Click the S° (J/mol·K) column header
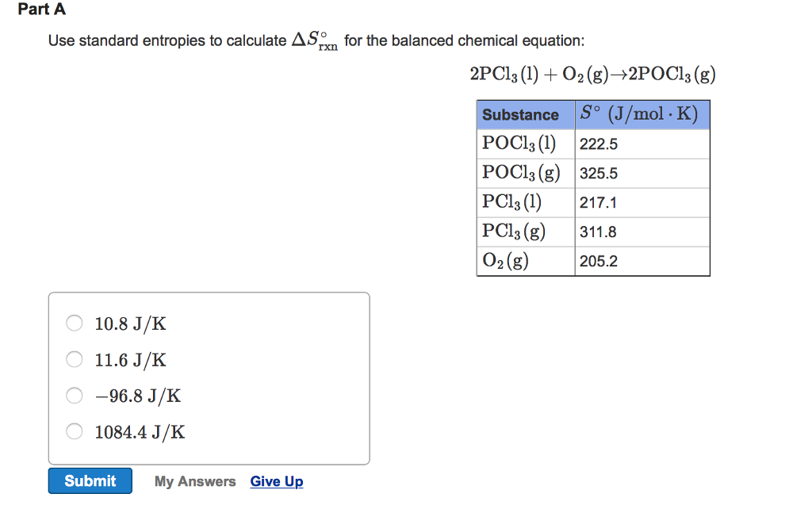The image size is (812, 532). click(641, 113)
